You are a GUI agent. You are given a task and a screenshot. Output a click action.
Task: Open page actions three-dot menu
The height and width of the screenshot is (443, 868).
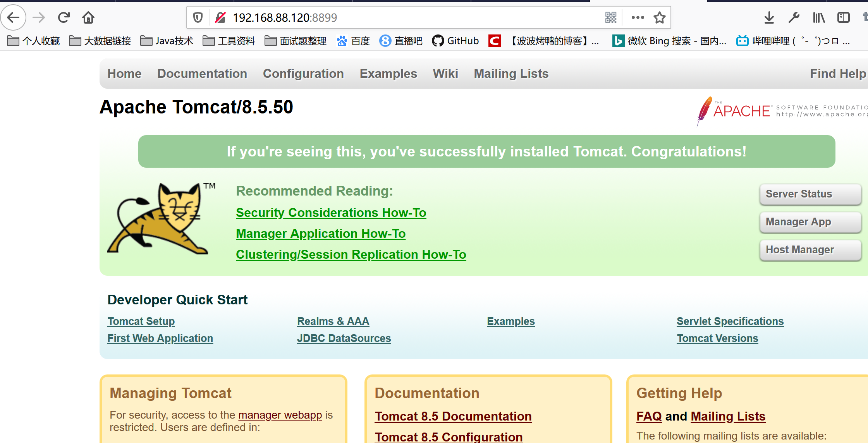638,17
